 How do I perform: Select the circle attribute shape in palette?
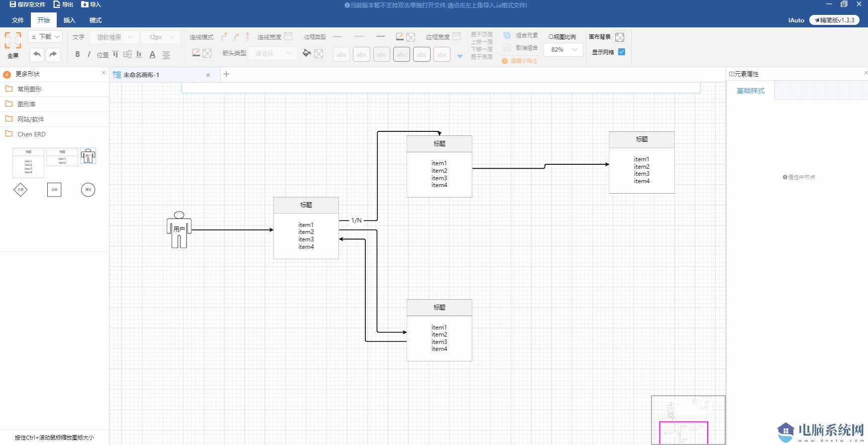pos(88,190)
